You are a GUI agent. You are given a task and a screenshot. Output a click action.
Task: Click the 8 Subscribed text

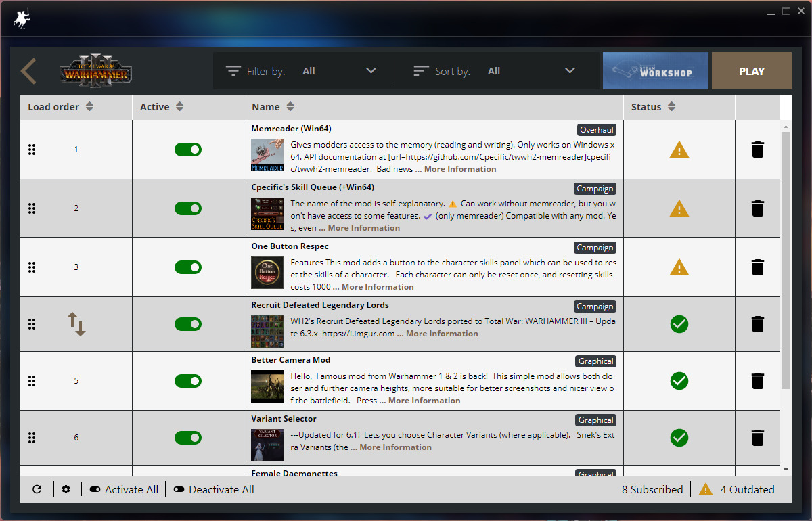tap(652, 489)
